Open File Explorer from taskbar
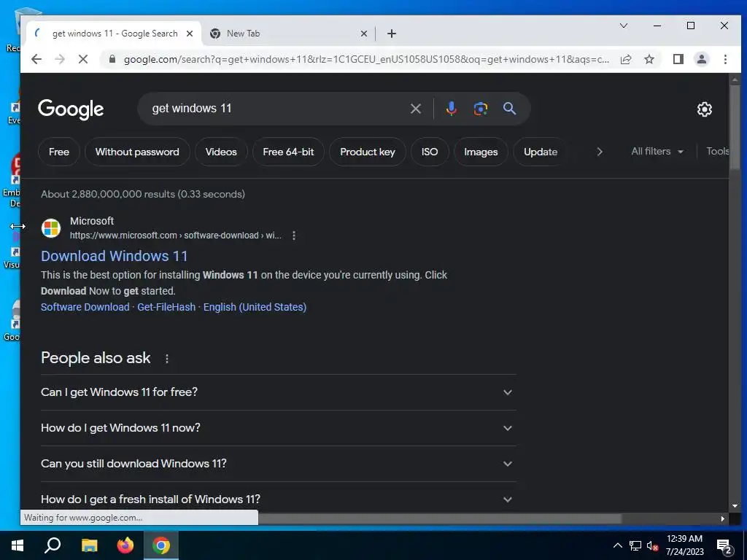Viewport: 747px width, 560px height. click(x=89, y=545)
